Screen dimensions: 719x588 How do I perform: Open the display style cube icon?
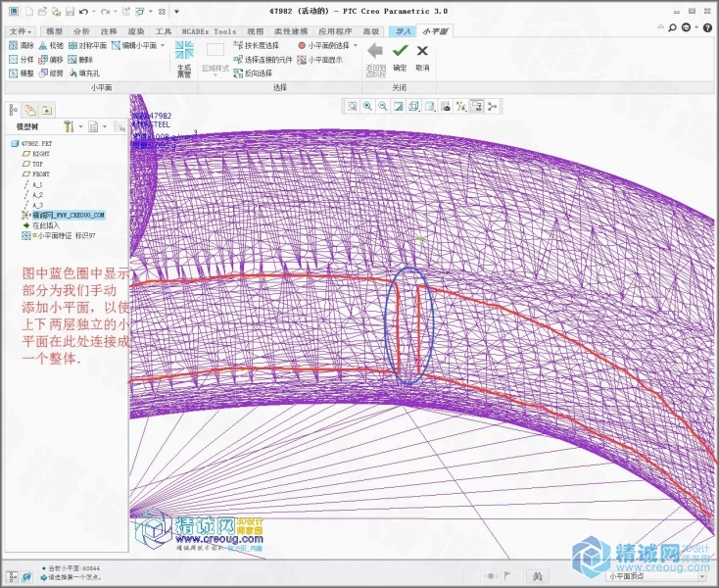[414, 107]
